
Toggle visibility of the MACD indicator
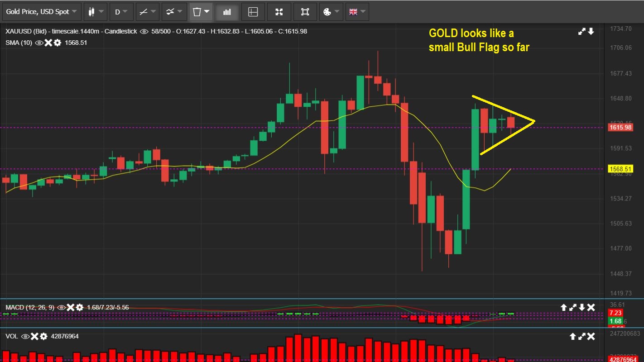point(62,308)
